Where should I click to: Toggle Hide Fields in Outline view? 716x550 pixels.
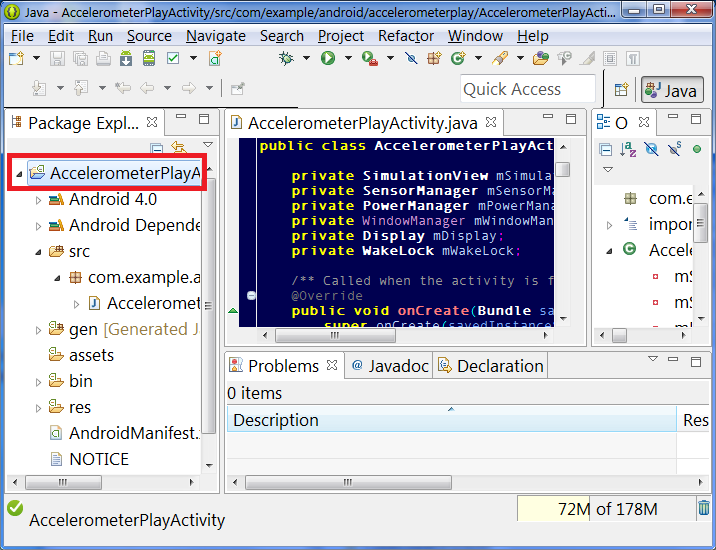(x=652, y=149)
